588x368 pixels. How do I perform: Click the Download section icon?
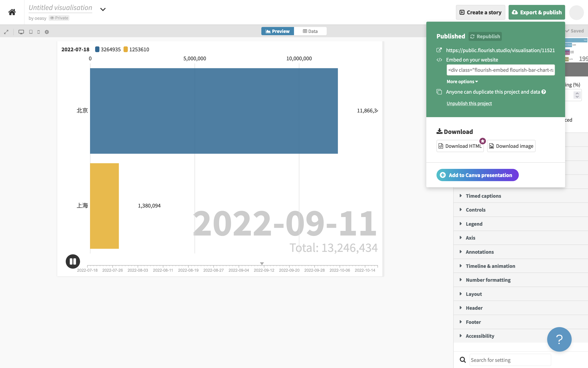tap(439, 131)
